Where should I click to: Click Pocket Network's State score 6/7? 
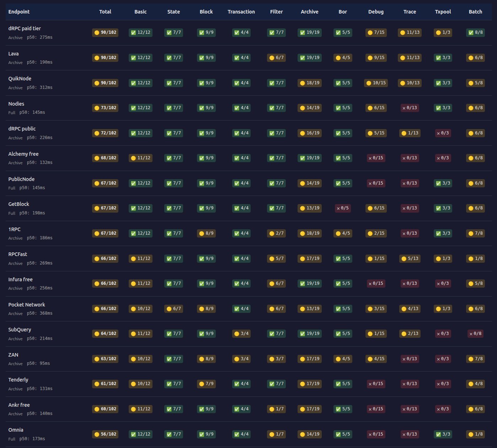(173, 309)
